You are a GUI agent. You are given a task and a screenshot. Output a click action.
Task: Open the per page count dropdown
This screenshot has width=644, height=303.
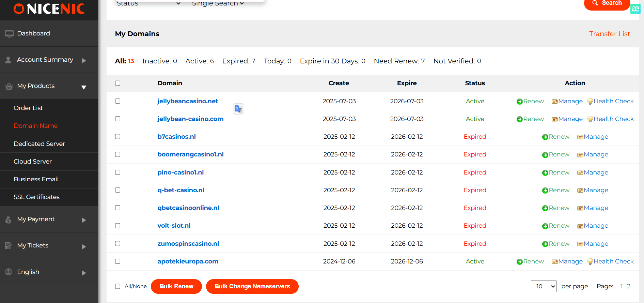[544, 286]
